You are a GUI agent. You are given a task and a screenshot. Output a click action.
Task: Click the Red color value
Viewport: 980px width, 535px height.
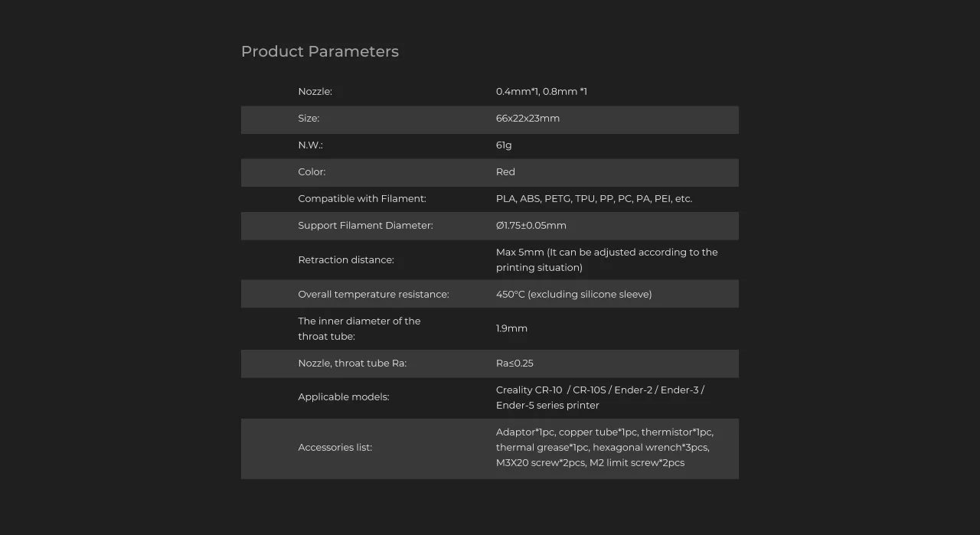505,172
